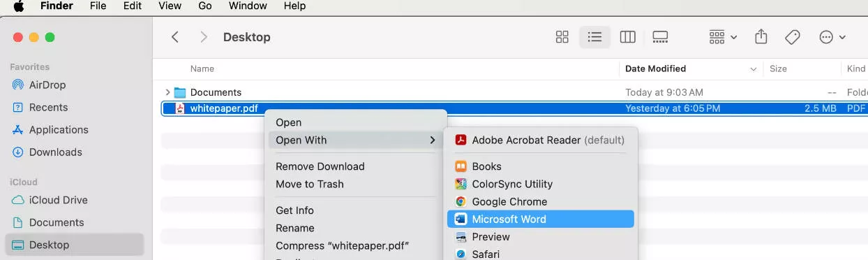Image resolution: width=868 pixels, height=260 pixels.
Task: Open with Preview
Action: (541, 236)
